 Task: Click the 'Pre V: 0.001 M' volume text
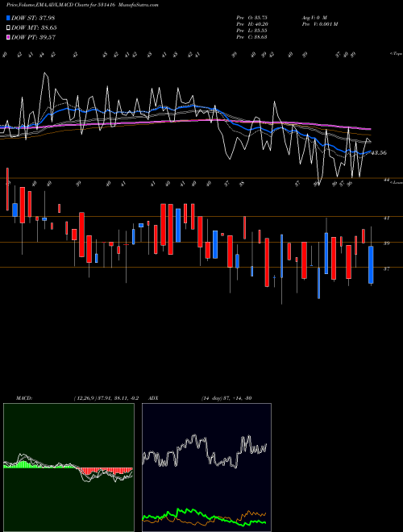320,24
